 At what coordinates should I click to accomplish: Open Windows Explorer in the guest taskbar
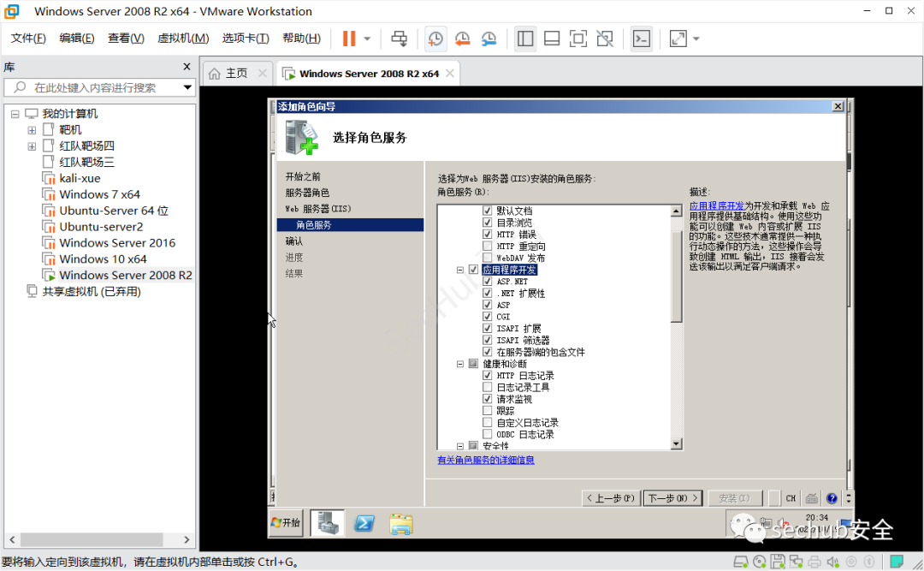click(x=401, y=524)
